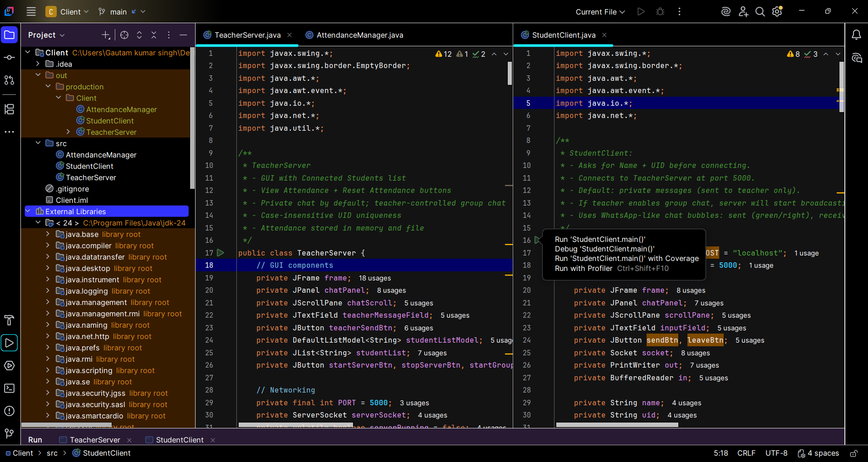Switch to AttendanceManager.java editor tab

[x=354, y=35]
